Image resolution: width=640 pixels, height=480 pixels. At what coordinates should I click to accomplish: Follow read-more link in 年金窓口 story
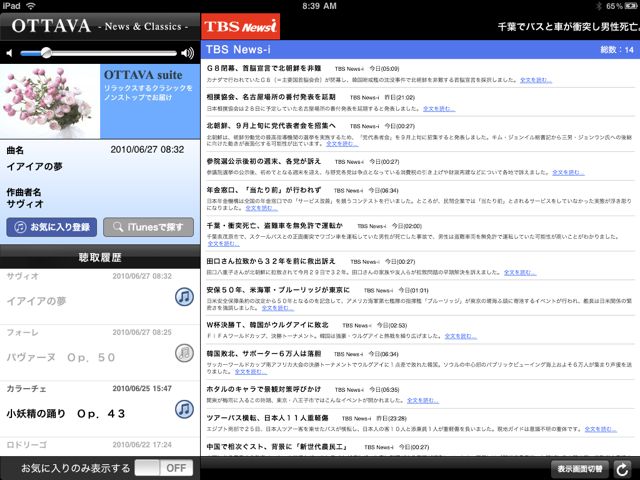click(261, 208)
